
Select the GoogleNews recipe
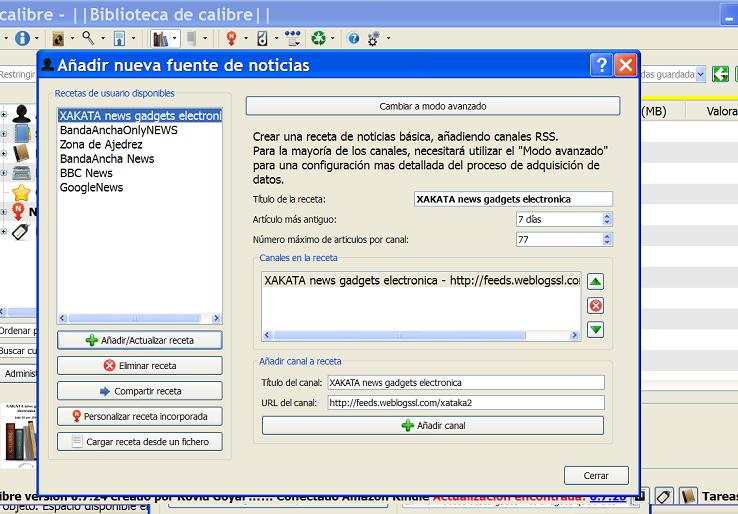click(91, 187)
